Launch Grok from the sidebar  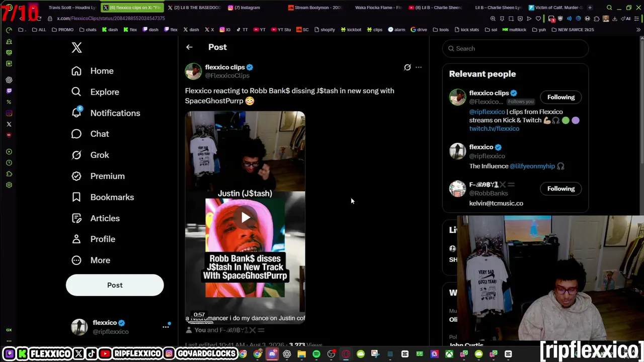click(x=90, y=155)
